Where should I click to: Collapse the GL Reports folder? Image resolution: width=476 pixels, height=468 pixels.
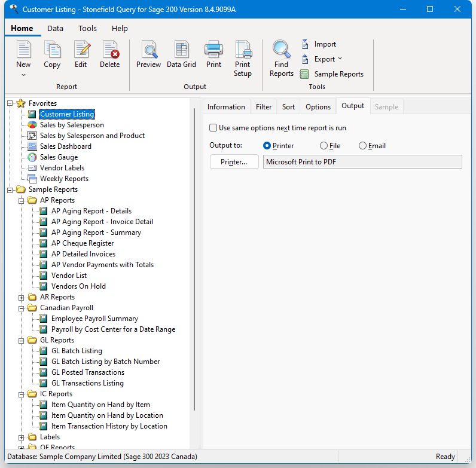click(x=22, y=341)
